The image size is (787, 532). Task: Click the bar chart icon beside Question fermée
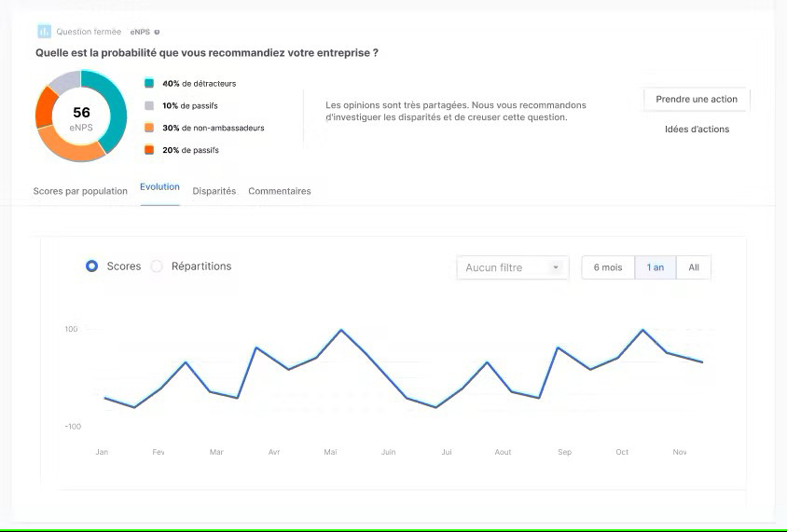[44, 32]
